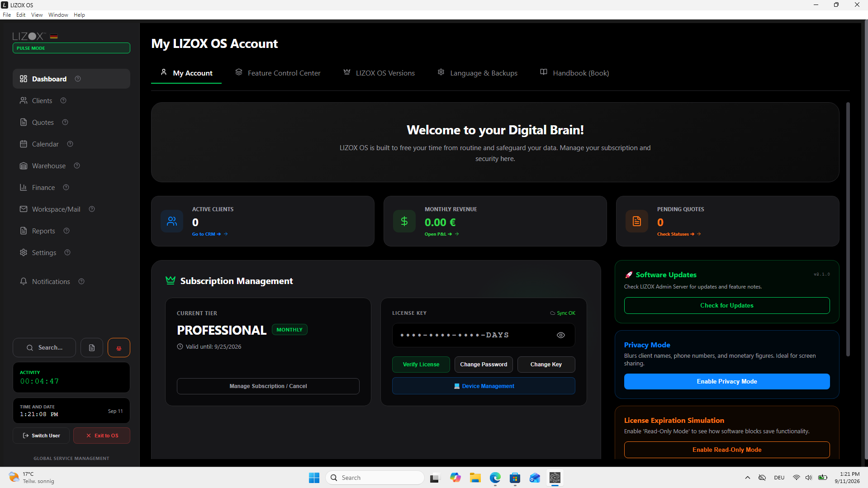The width and height of the screenshot is (868, 488).
Task: Click the PULSE MODE indicator
Action: point(71,48)
